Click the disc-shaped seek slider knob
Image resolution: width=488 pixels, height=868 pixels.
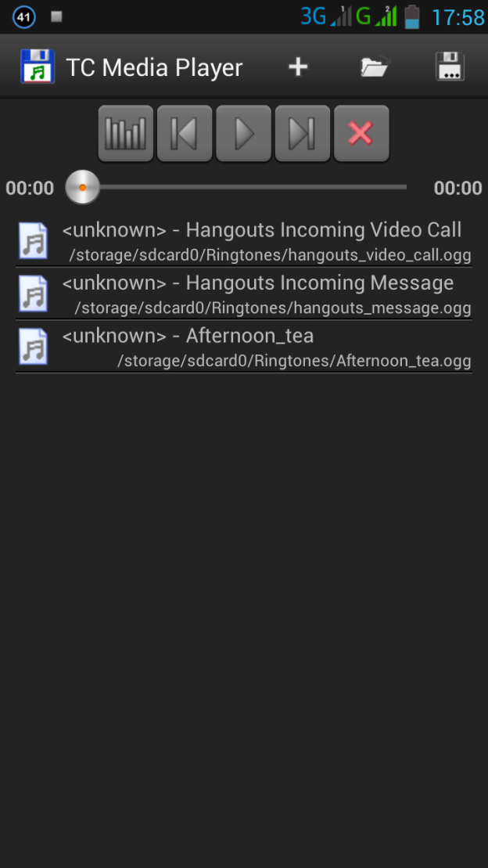coord(82,187)
